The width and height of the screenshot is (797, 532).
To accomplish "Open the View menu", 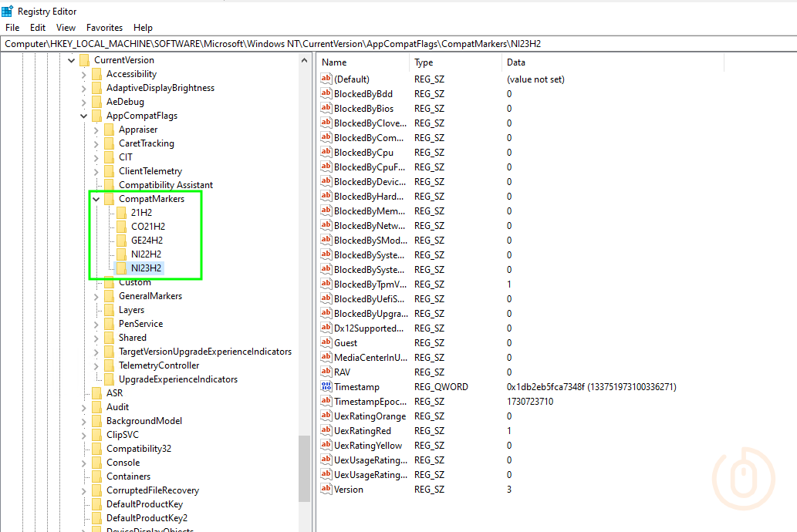I will click(66, 28).
